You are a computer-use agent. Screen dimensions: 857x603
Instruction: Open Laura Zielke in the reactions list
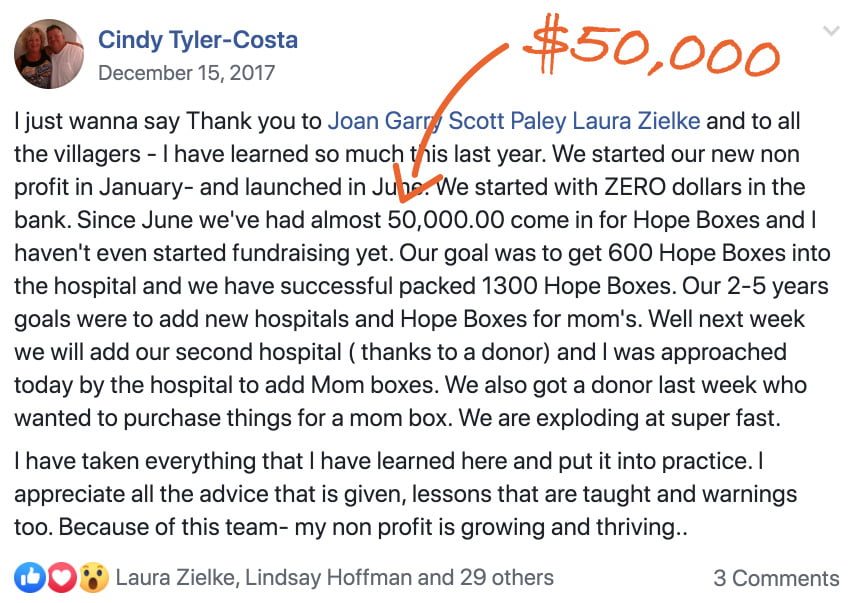(x=175, y=578)
